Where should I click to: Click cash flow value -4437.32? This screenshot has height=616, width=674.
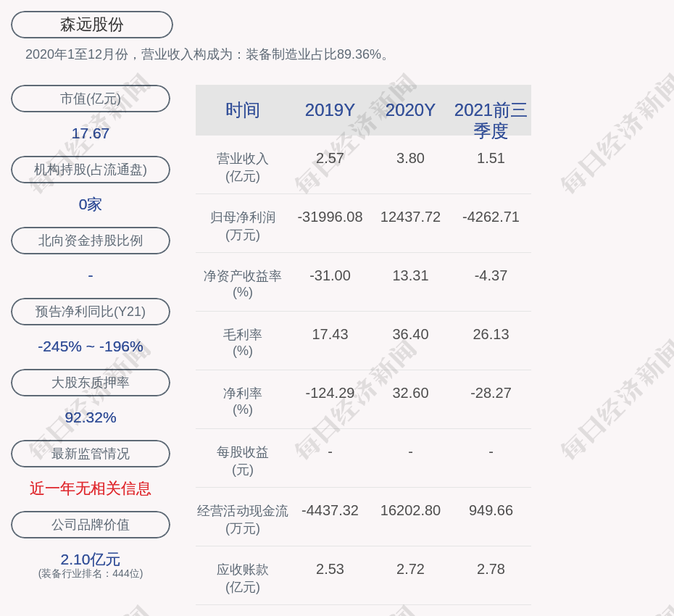(330, 510)
